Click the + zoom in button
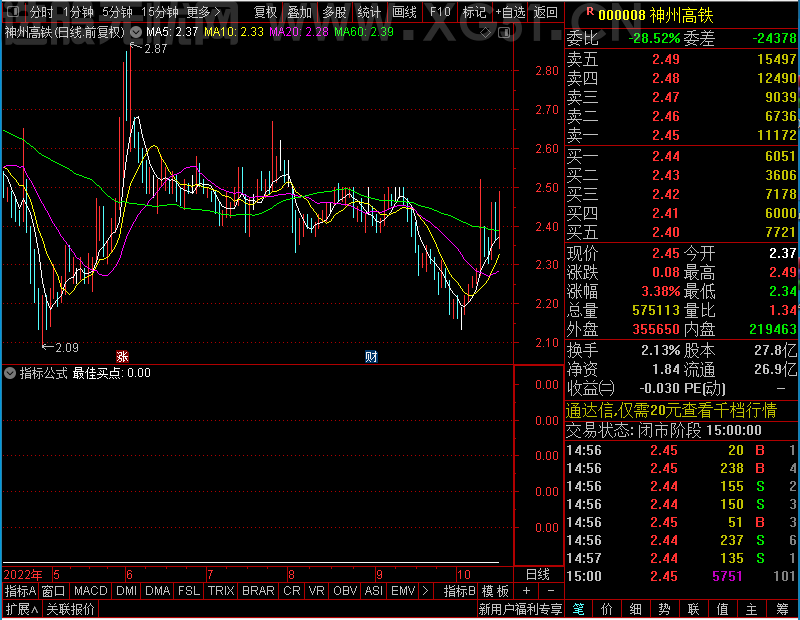This screenshot has height=620, width=800. coord(527,591)
